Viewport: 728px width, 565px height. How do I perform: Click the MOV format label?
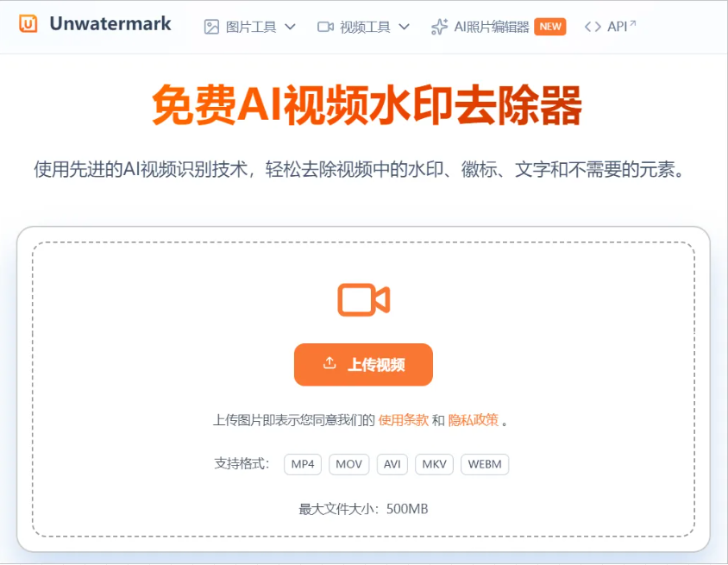pos(348,464)
